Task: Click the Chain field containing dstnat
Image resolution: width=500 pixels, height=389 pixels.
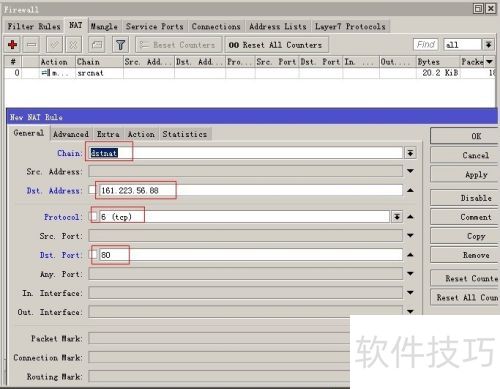Action: [245, 153]
